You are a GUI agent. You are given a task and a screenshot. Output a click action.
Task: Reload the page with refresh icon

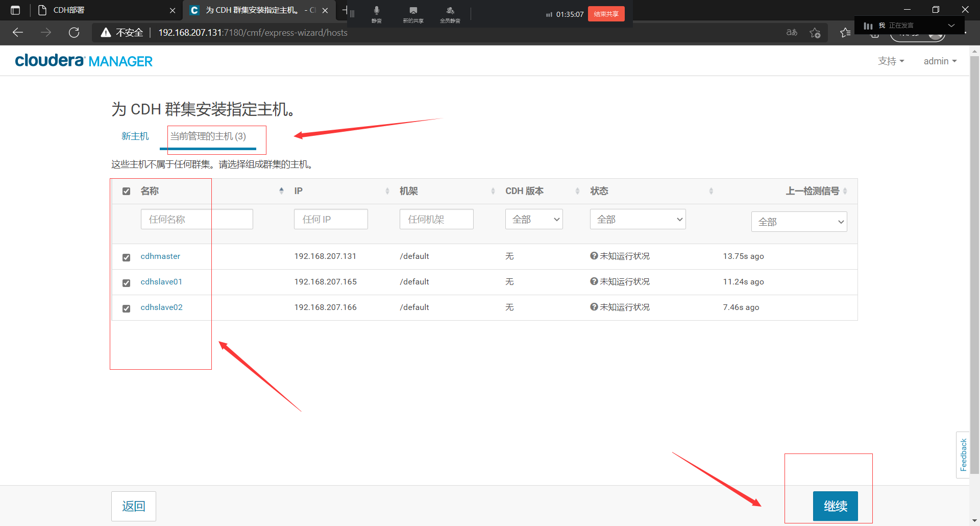click(x=74, y=33)
